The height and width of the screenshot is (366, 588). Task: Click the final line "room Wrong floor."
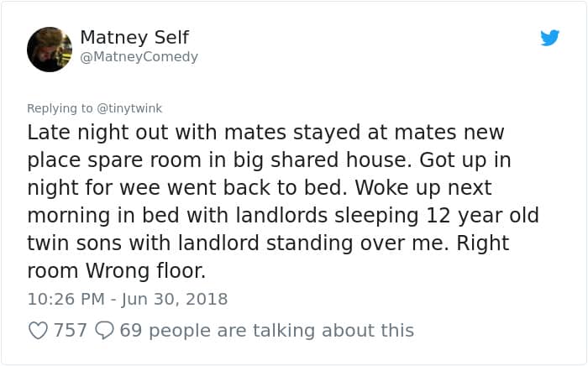[x=116, y=271]
